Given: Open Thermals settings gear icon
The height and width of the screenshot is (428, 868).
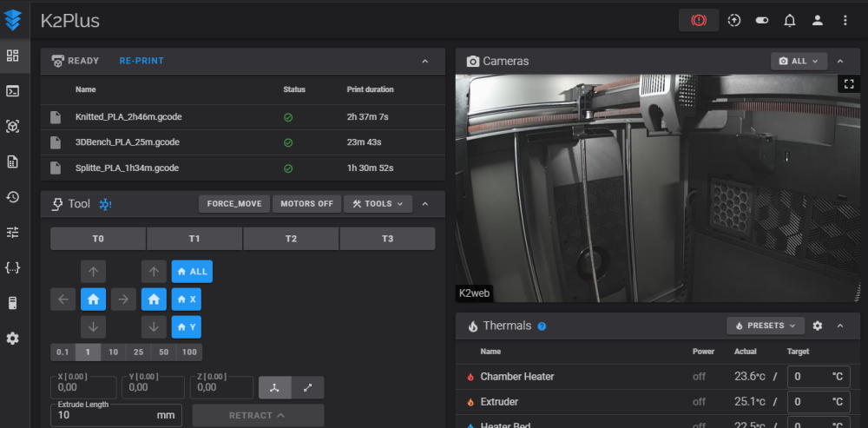Looking at the screenshot, I should 817,326.
